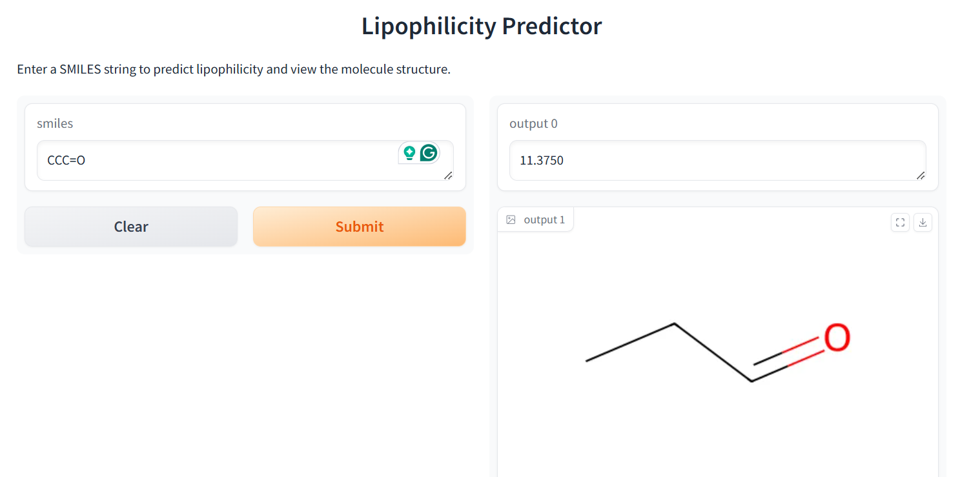The image size is (980, 477).
Task: Grab the smiles textbox resize handle
Action: (448, 176)
